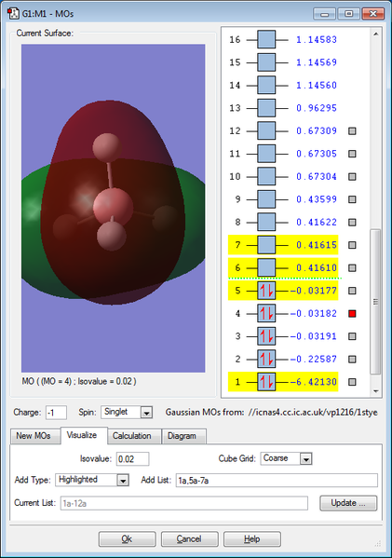Click the Add List input field
This screenshot has width=392, height=558.
pyautogui.click(x=277, y=481)
